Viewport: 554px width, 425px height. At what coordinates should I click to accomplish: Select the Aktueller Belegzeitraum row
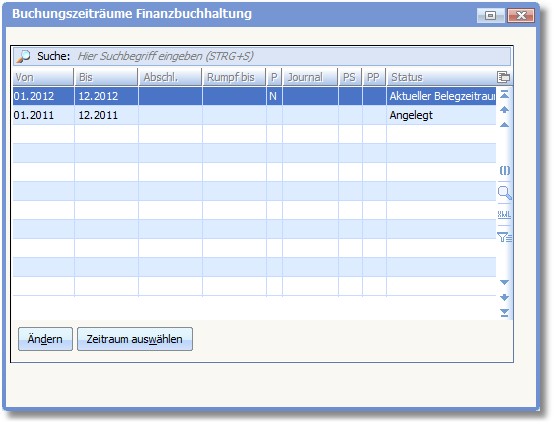[254, 96]
